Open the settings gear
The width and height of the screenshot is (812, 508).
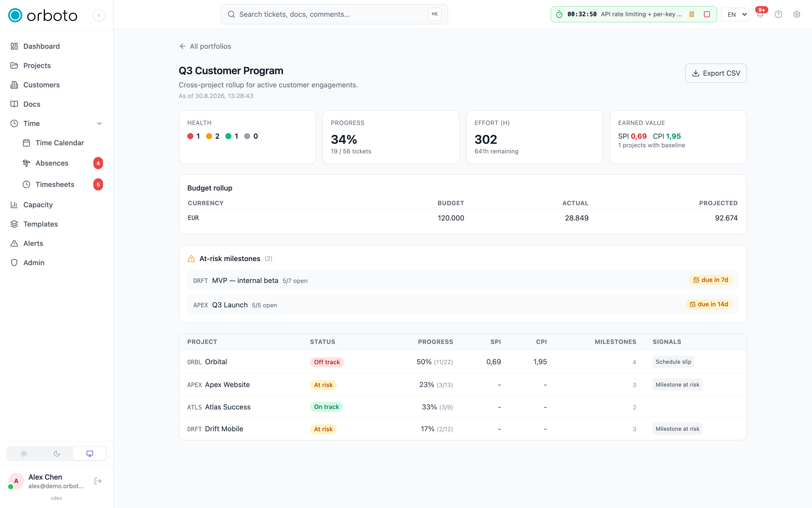click(x=797, y=14)
